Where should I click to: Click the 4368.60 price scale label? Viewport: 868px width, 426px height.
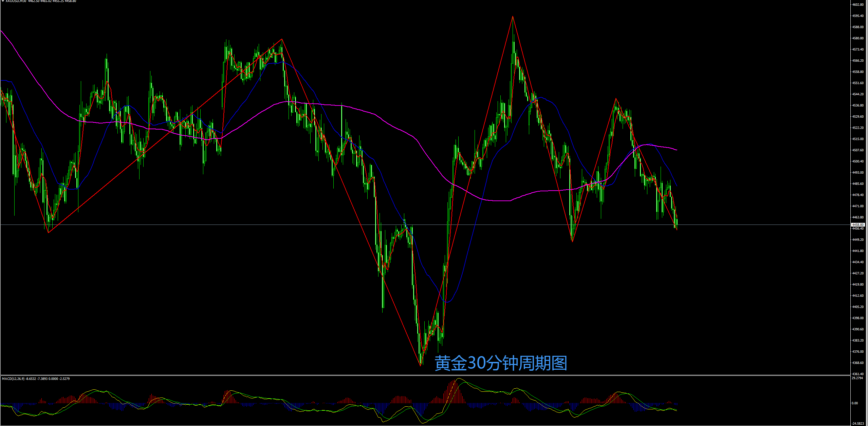(858, 363)
